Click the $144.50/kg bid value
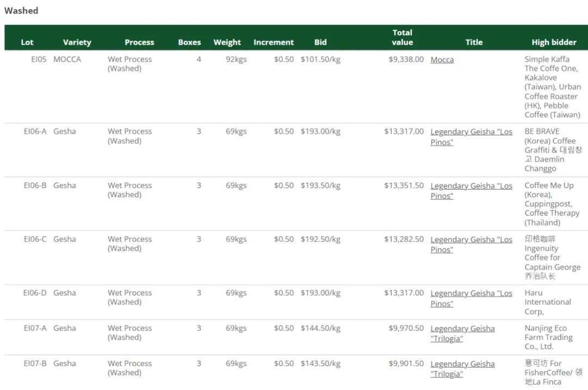 point(321,328)
